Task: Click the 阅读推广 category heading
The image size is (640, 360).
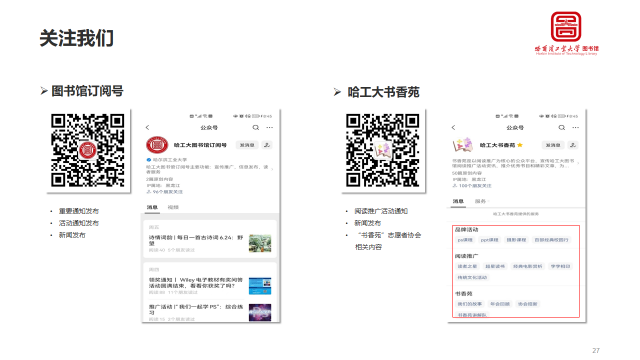Action: coord(467,256)
